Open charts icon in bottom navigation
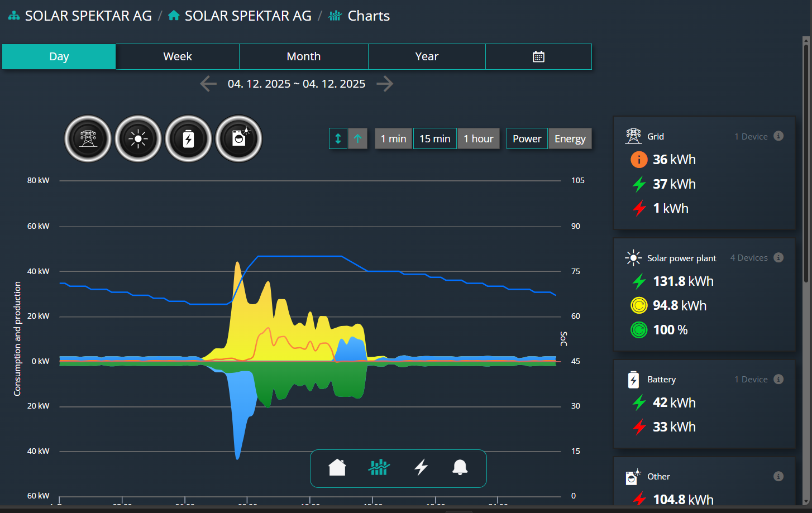The width and height of the screenshot is (812, 513). (379, 467)
